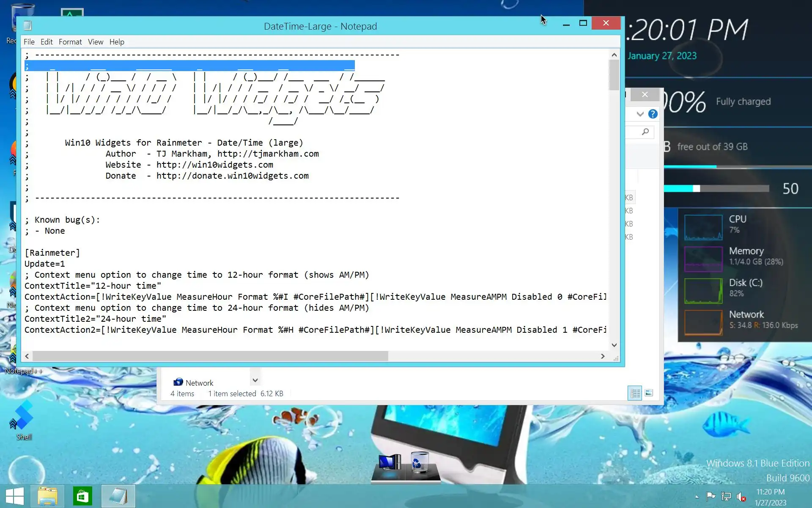Click the volume slider showing 50
Screen dimensions: 812x508
point(696,189)
